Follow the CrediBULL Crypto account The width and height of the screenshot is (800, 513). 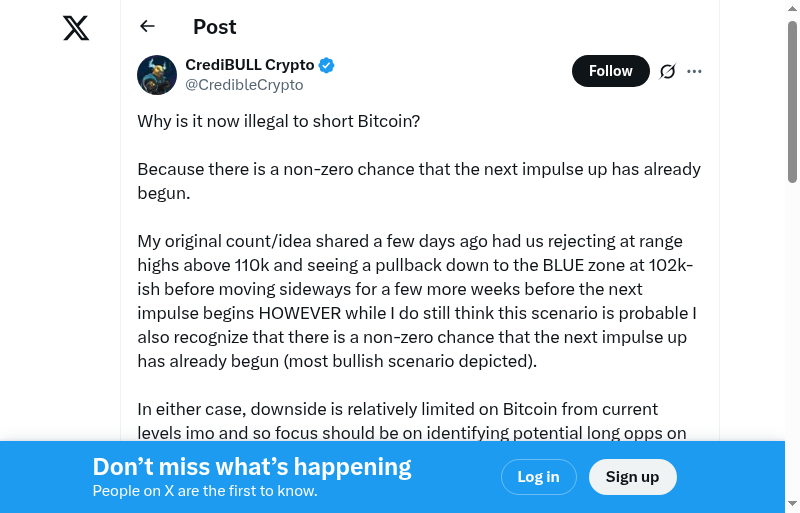pyautogui.click(x=610, y=71)
